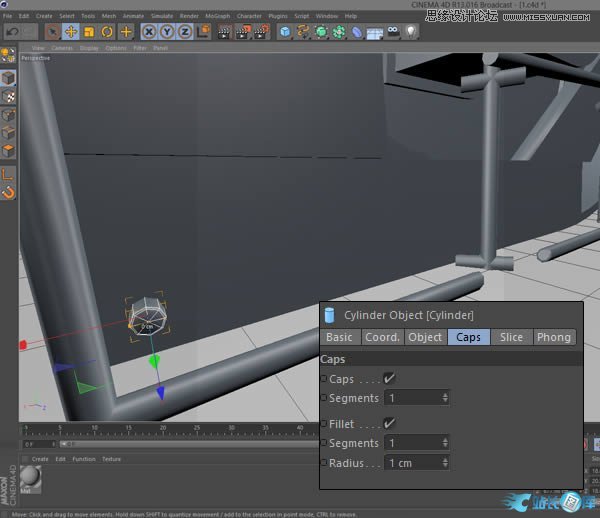Toggle the Z axis lock

(184, 32)
